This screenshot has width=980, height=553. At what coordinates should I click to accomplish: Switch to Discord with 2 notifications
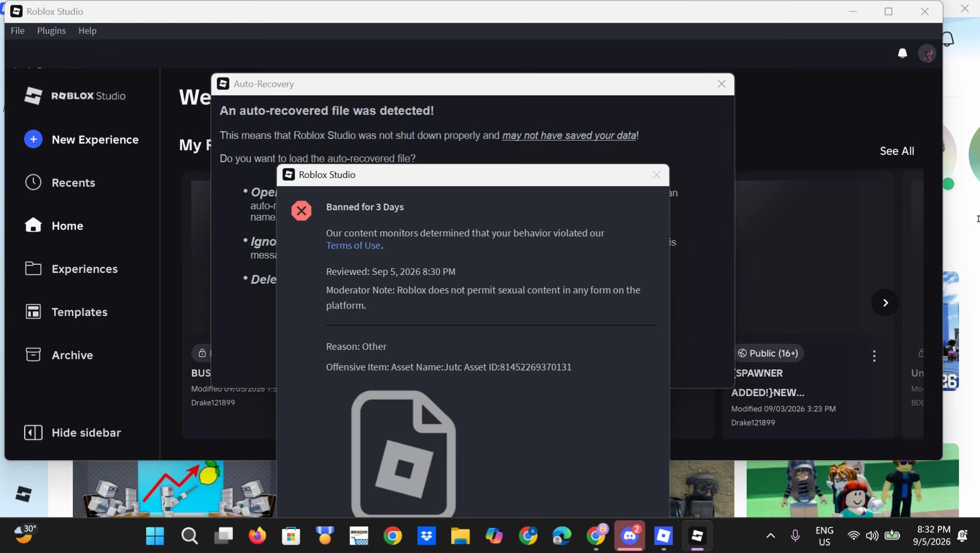pyautogui.click(x=630, y=536)
